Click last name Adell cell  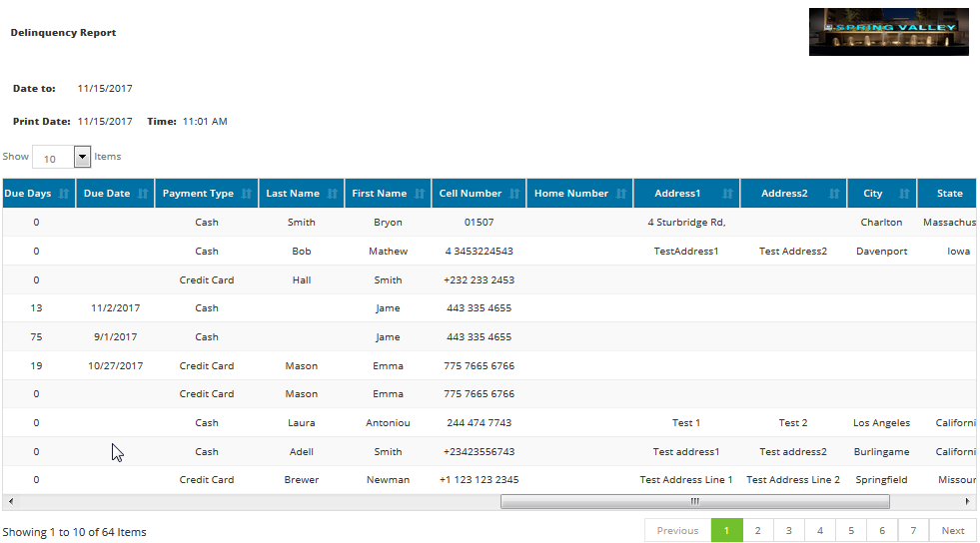[x=302, y=452]
